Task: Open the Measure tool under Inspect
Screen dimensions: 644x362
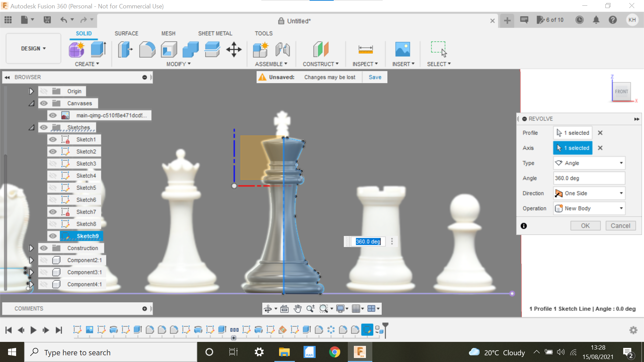Action: tap(365, 49)
